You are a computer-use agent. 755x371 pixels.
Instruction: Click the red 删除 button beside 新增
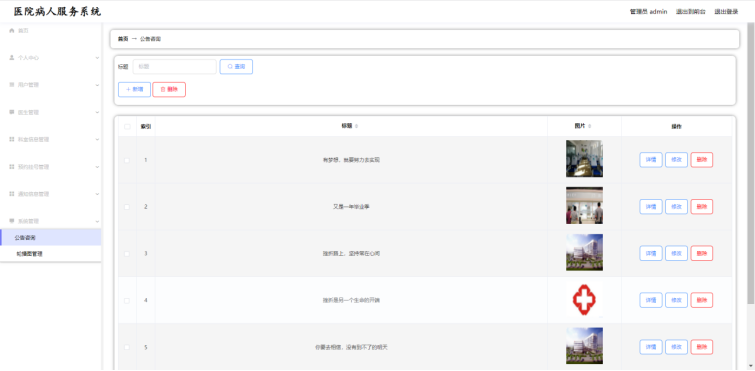point(169,90)
